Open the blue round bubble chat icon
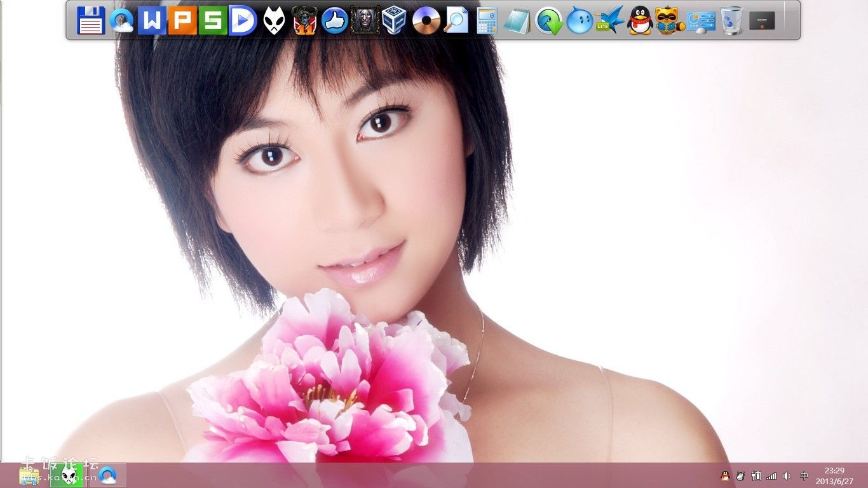Image resolution: width=868 pixels, height=488 pixels. [x=580, y=20]
